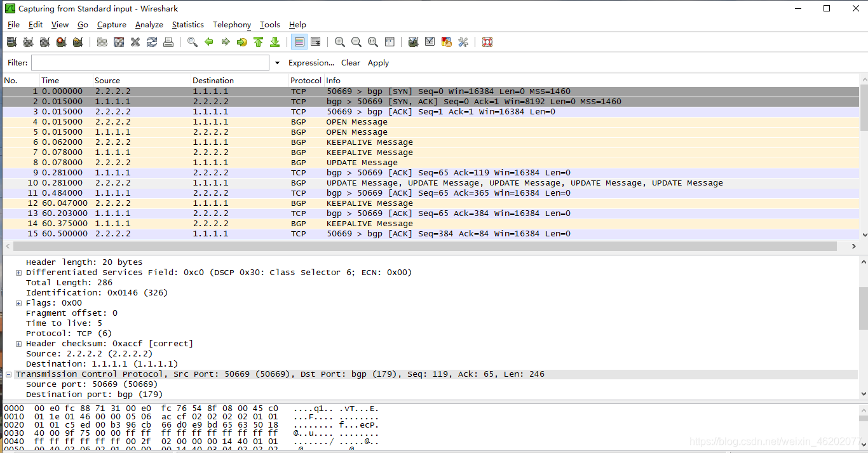This screenshot has width=868, height=453.
Task: Open coloring rules icon
Action: click(447, 42)
